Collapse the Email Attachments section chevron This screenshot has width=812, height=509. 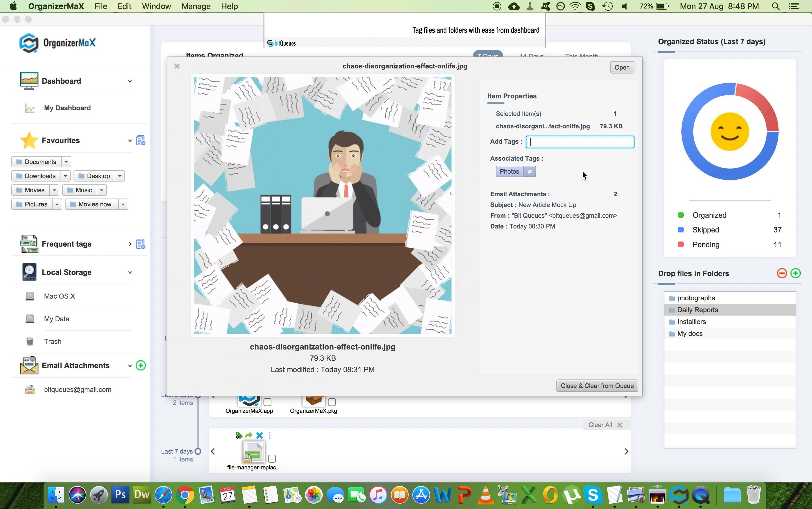[x=130, y=366]
